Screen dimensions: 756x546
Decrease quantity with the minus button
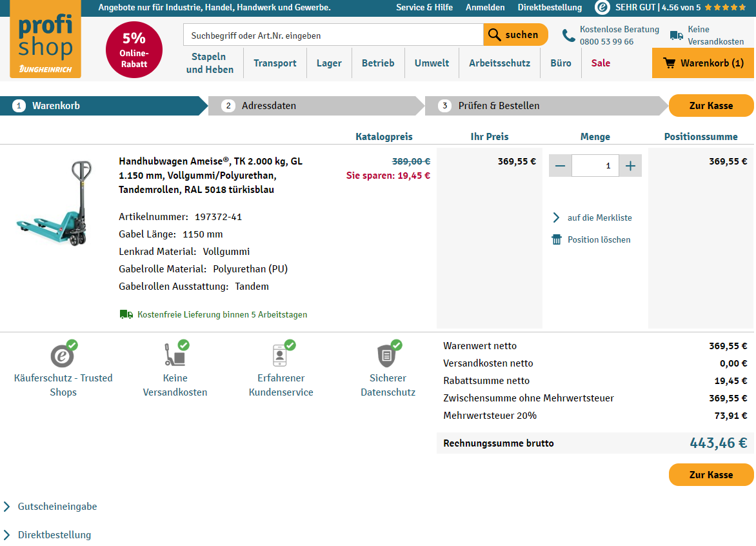pyautogui.click(x=561, y=166)
